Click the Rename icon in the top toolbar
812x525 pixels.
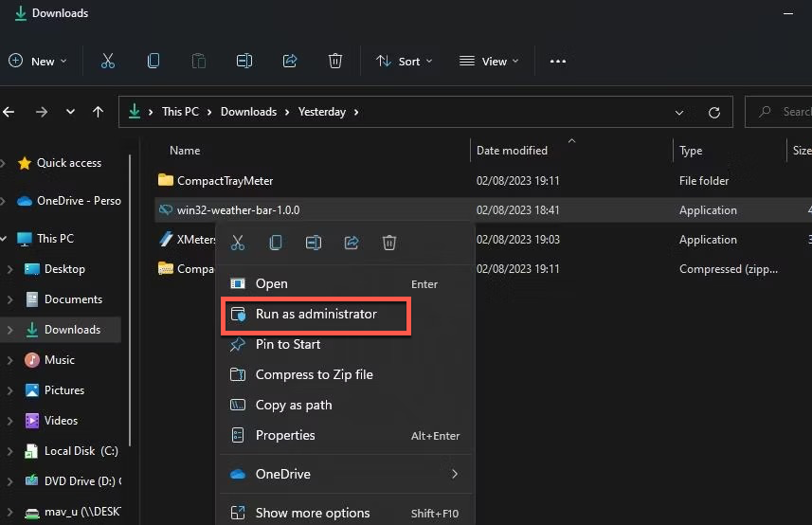244,61
